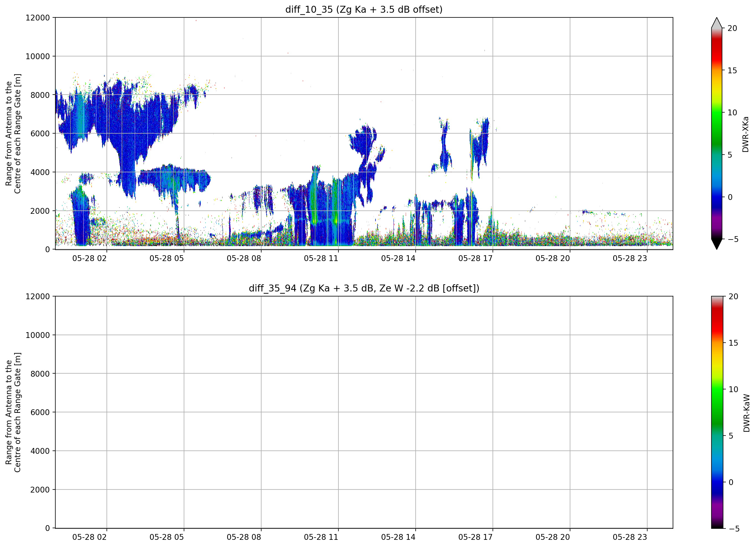Image resolution: width=756 pixels, height=547 pixels.
Task: Click the bottom plot '05-28 05' tick label
Action: (167, 537)
